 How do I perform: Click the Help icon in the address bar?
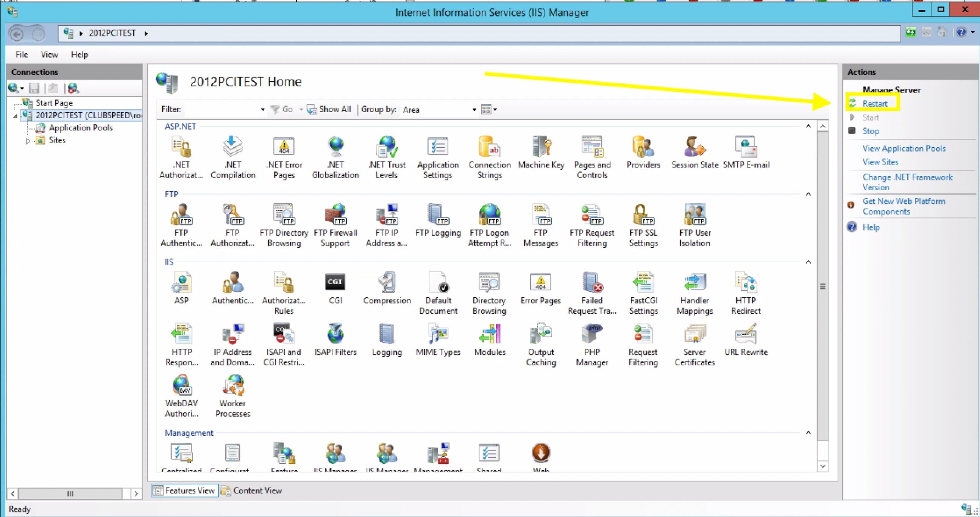[x=961, y=33]
